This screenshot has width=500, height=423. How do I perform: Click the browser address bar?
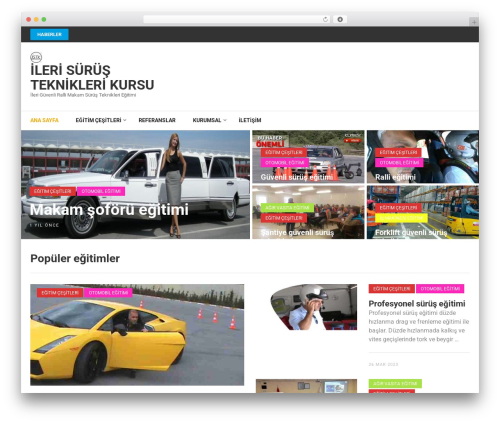[236, 20]
